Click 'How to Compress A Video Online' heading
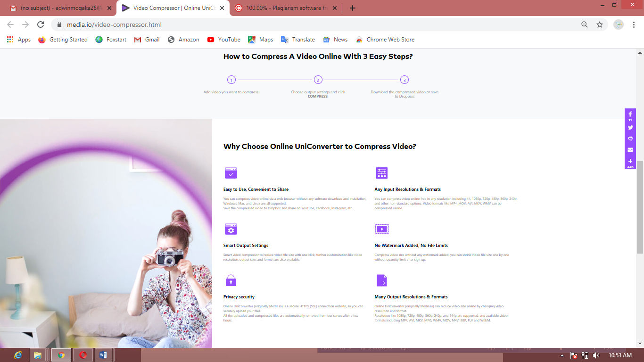The height and width of the screenshot is (362, 644). coord(318,57)
